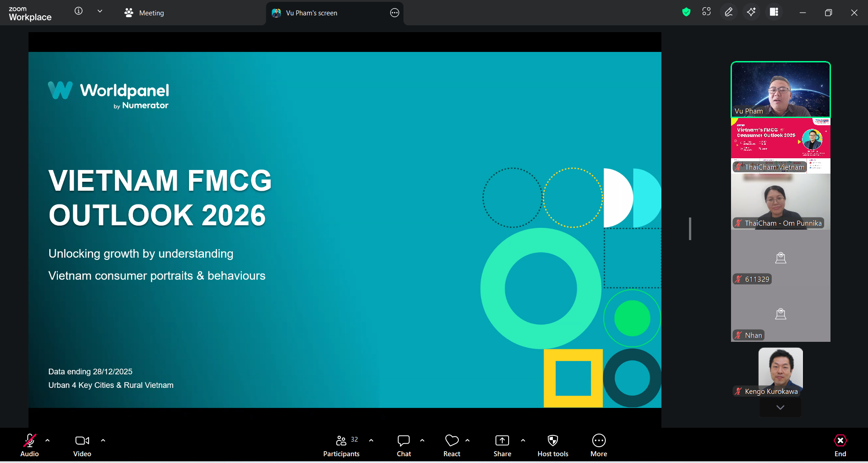Expand video options caret
This screenshot has height=463, width=868.
click(103, 440)
